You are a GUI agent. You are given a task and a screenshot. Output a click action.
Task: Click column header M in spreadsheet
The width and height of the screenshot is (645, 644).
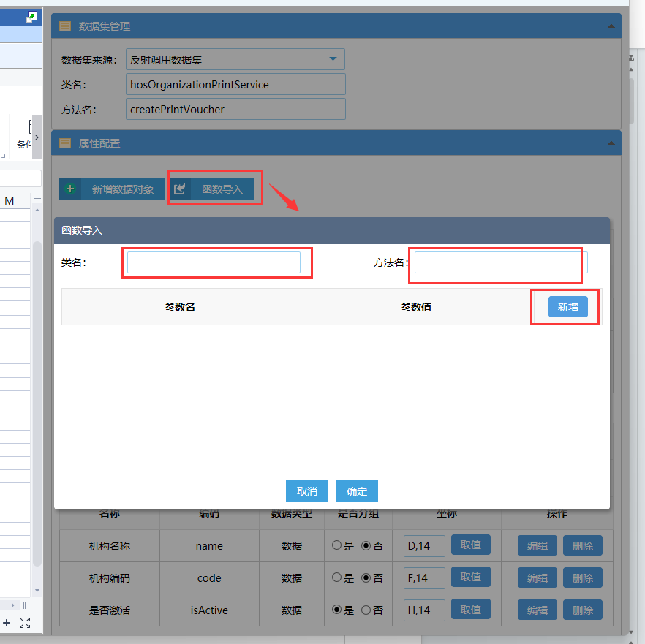click(x=10, y=200)
